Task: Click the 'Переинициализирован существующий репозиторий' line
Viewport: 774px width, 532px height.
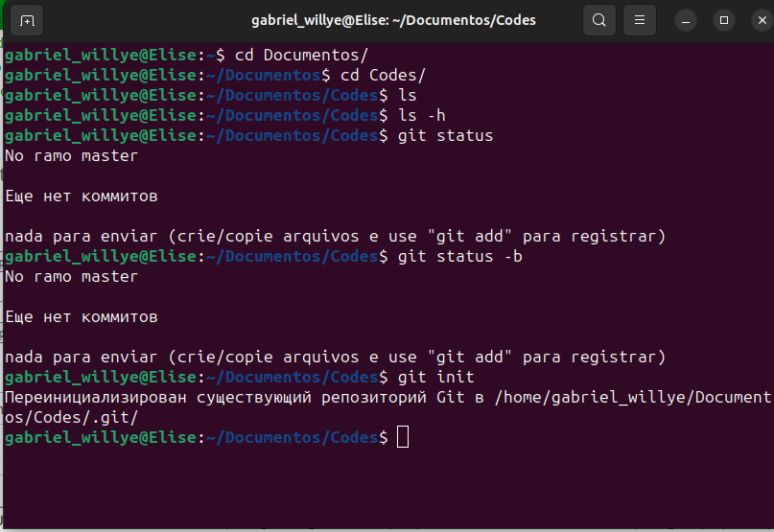Action: [x=387, y=397]
